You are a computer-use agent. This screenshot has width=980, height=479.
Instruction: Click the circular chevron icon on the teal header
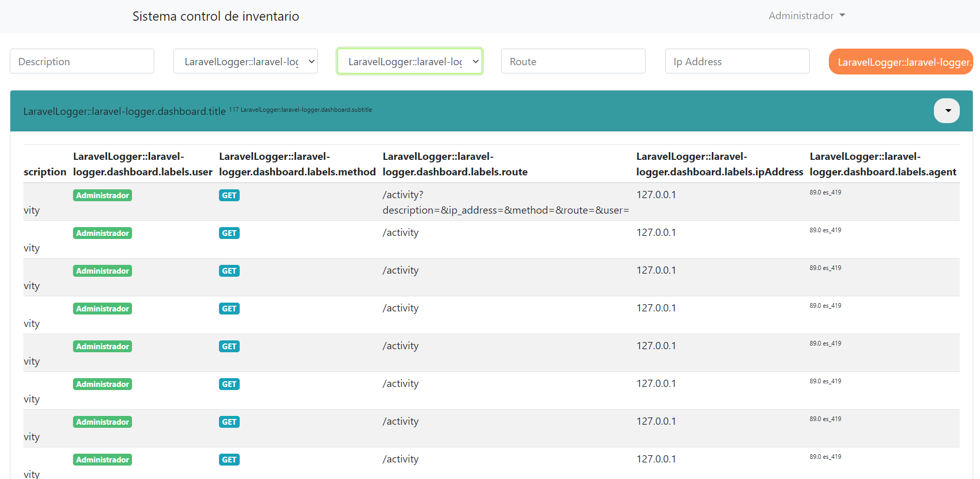pyautogui.click(x=946, y=111)
